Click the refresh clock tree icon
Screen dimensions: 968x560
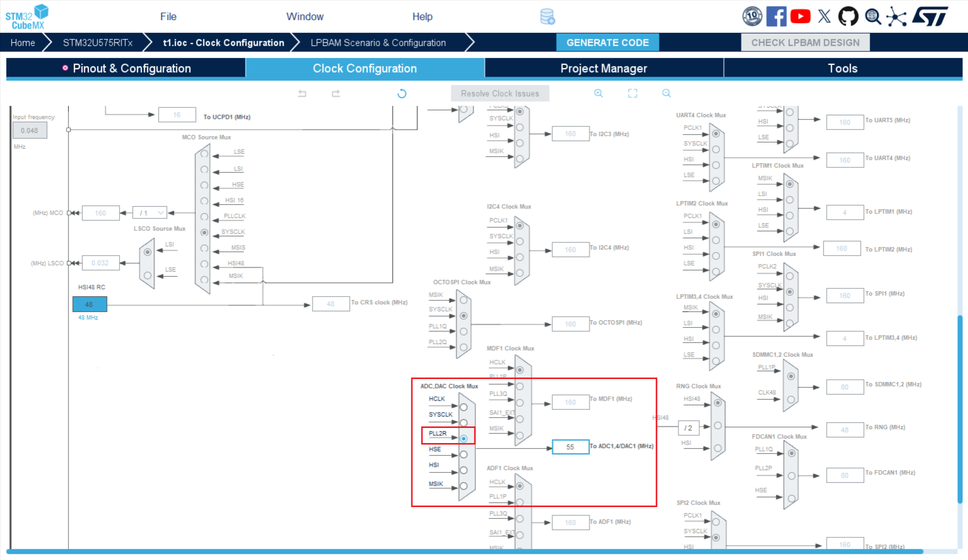pos(402,93)
